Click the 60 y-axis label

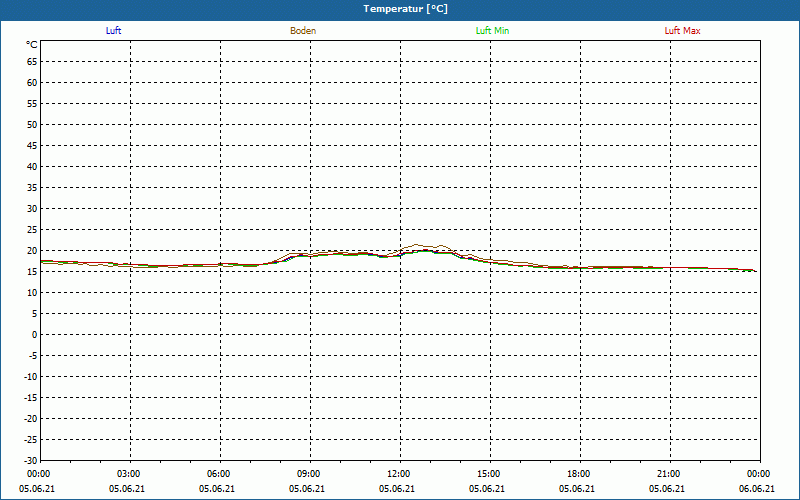click(32, 83)
